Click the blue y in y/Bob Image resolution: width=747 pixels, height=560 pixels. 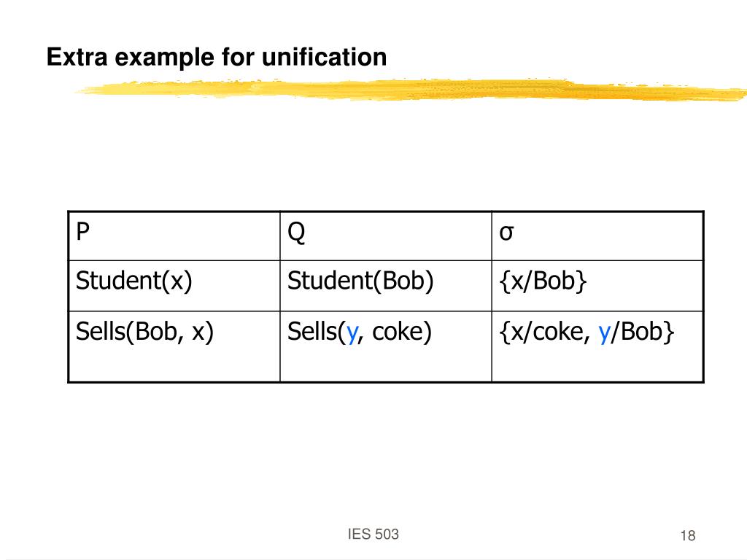click(604, 332)
